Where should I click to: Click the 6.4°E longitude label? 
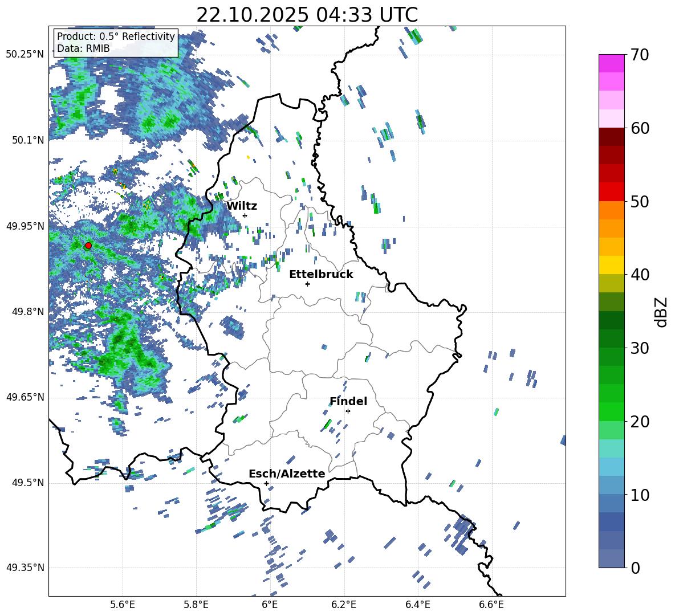417,605
